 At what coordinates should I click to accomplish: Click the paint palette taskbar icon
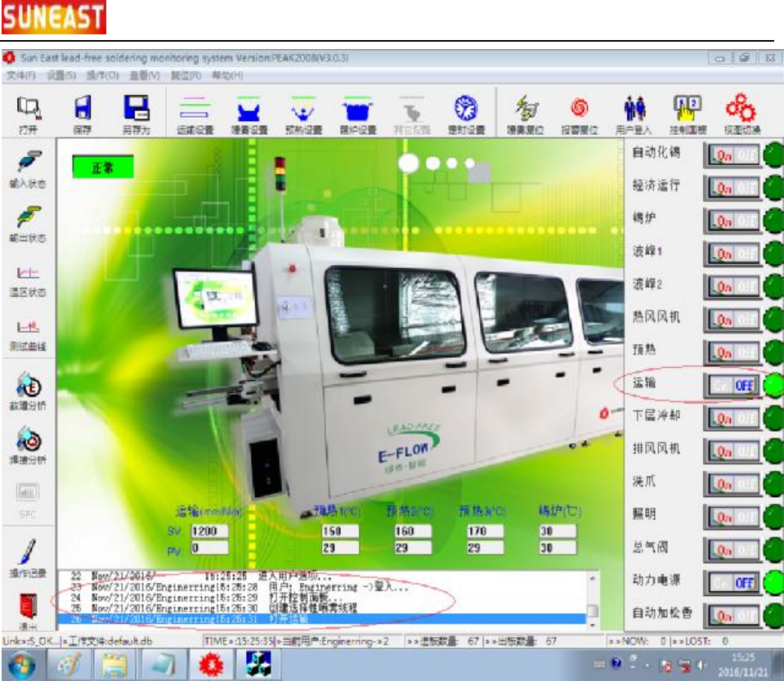click(x=69, y=665)
